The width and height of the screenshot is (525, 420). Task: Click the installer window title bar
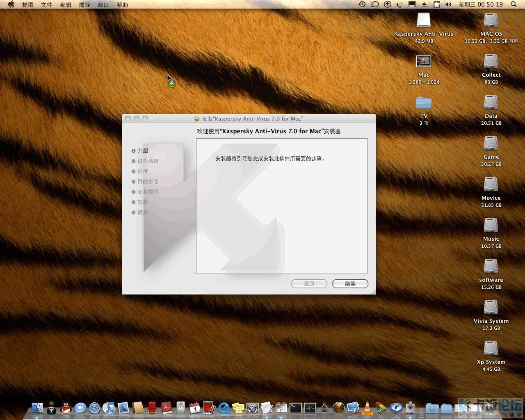pos(249,119)
